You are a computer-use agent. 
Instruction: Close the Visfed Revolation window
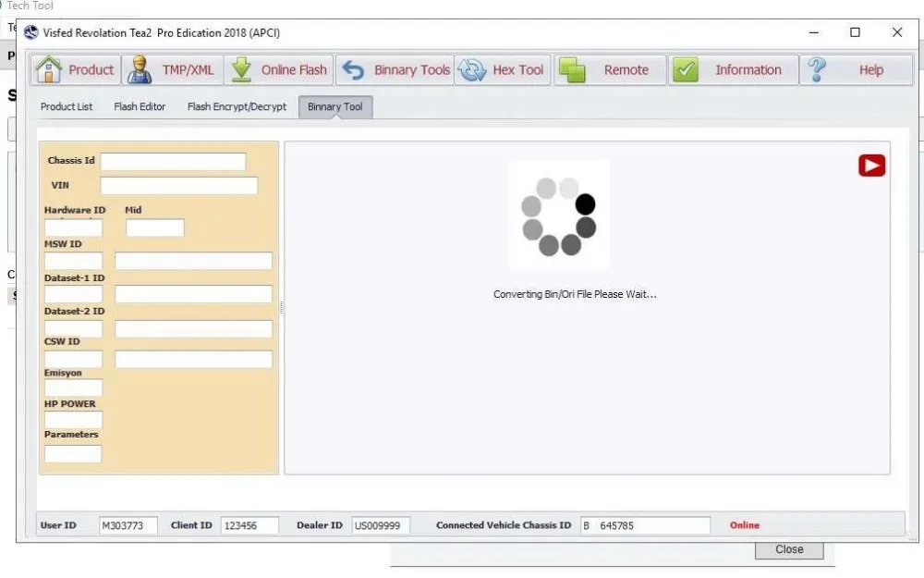point(897,32)
